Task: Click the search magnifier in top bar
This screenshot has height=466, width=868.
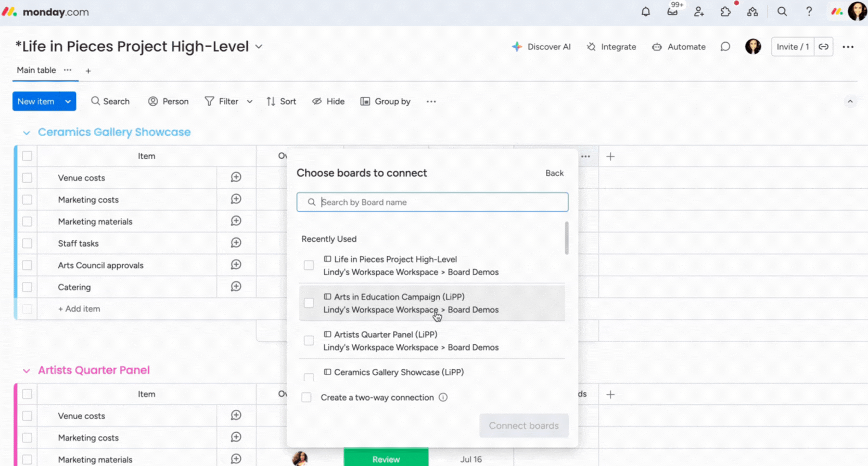Action: [x=782, y=11]
